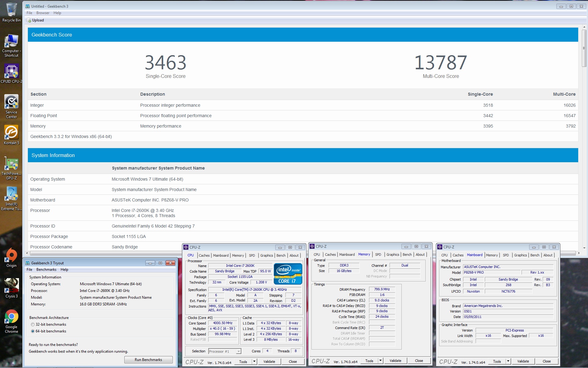Switch to Mainboard tab in CPU-Z CPU window
The height and width of the screenshot is (368, 588).
click(x=221, y=255)
